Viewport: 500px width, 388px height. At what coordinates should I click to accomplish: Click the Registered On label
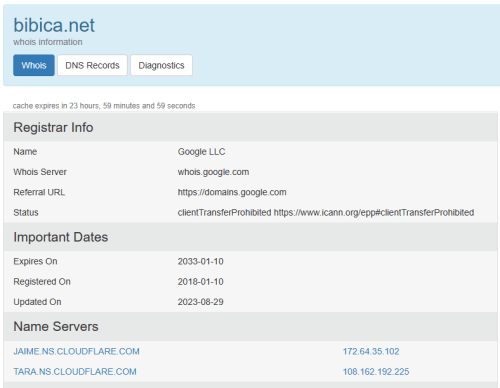[42, 282]
